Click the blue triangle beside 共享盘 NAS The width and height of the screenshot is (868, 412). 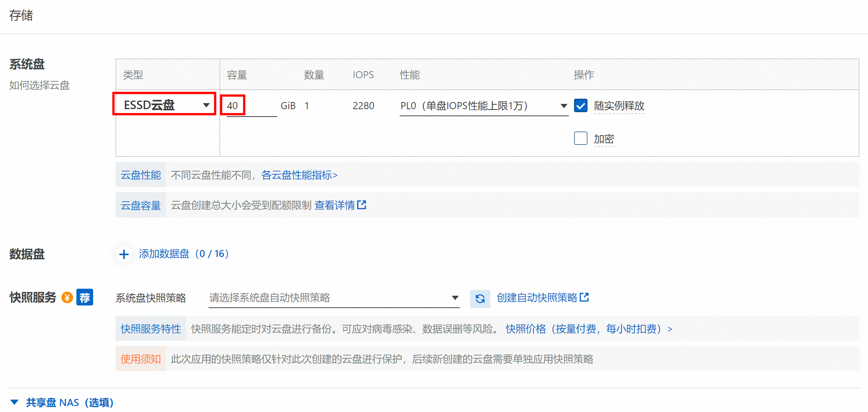(x=15, y=402)
